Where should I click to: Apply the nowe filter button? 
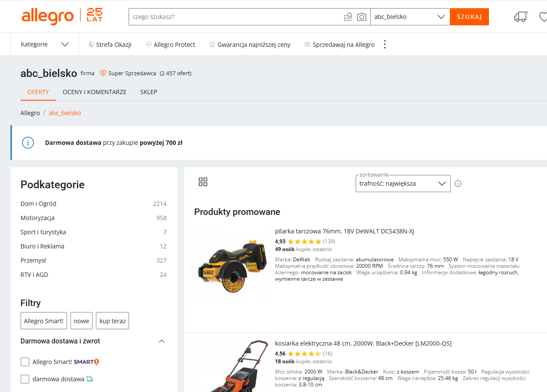tap(81, 321)
